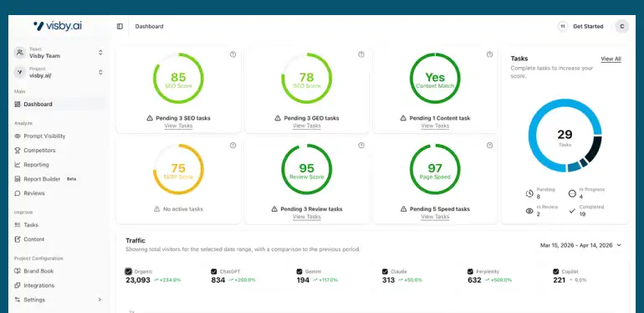Click the Integrations puzzle icon
This screenshot has width=644, height=313.
coord(18,285)
